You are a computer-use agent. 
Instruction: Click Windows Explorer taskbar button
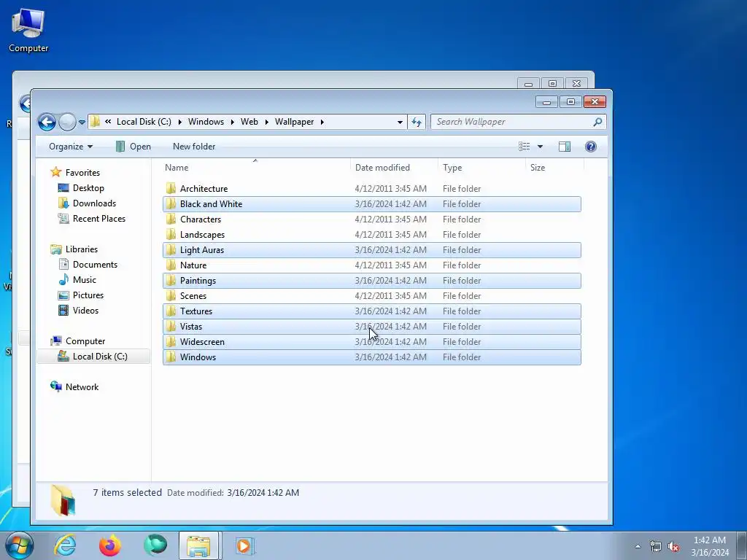pos(198,545)
